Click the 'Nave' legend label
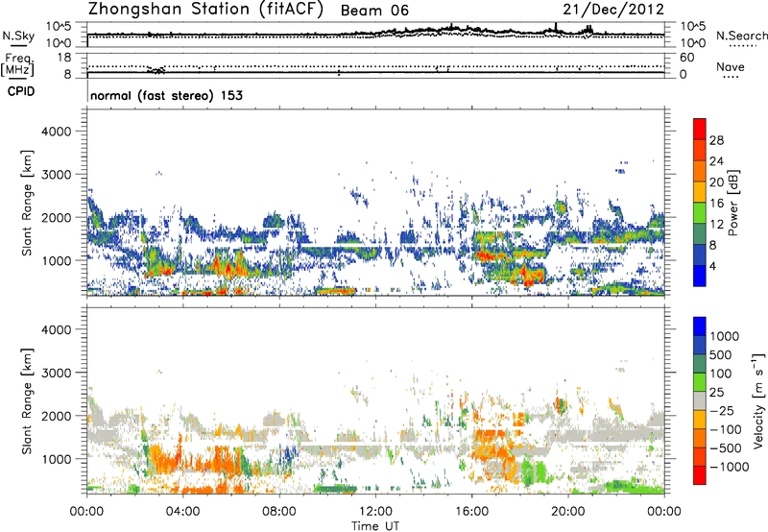This screenshot has height=532, width=768. (x=731, y=66)
